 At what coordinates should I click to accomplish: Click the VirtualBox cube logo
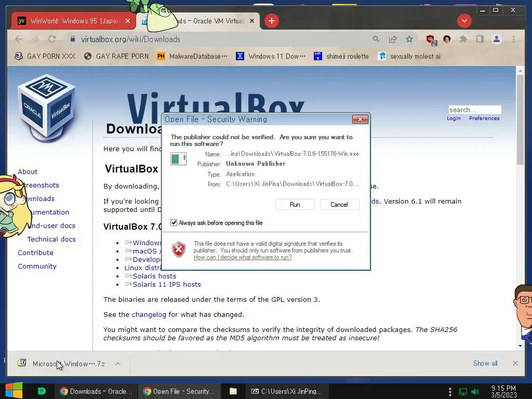[46, 108]
